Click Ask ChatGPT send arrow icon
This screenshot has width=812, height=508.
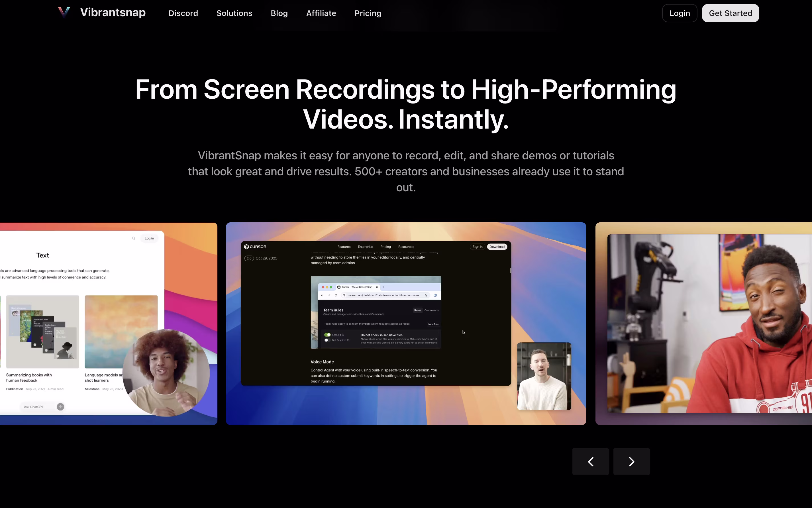coord(60,407)
